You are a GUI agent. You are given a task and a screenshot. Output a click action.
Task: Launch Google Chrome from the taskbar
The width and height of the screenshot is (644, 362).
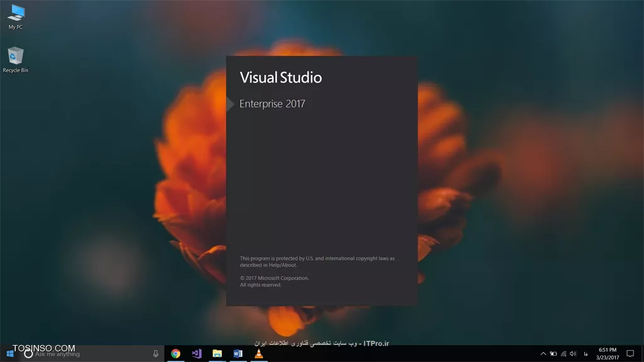coord(176,354)
